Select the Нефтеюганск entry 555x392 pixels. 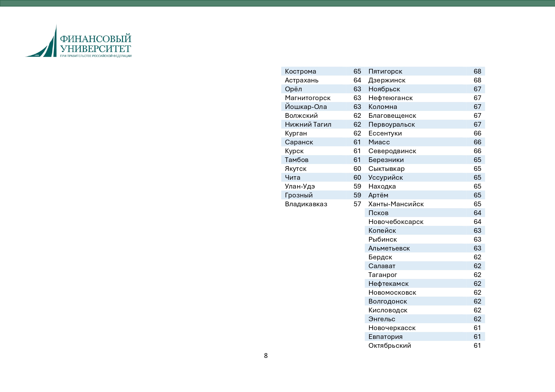tap(425, 98)
